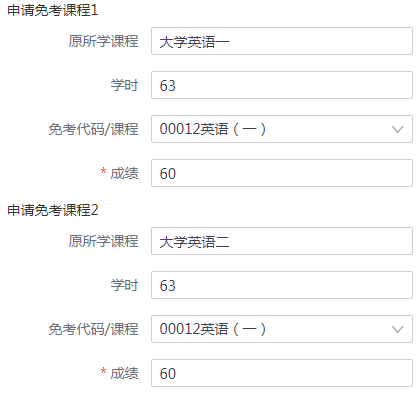Image resolution: width=418 pixels, height=394 pixels.
Task: Click the 成绩 field under 申请免考课程2
Action: pyautogui.click(x=282, y=373)
